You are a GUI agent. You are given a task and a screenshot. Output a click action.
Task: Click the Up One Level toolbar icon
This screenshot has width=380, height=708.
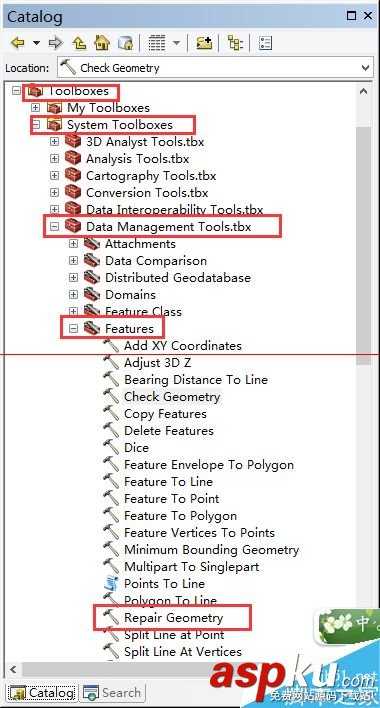point(79,43)
